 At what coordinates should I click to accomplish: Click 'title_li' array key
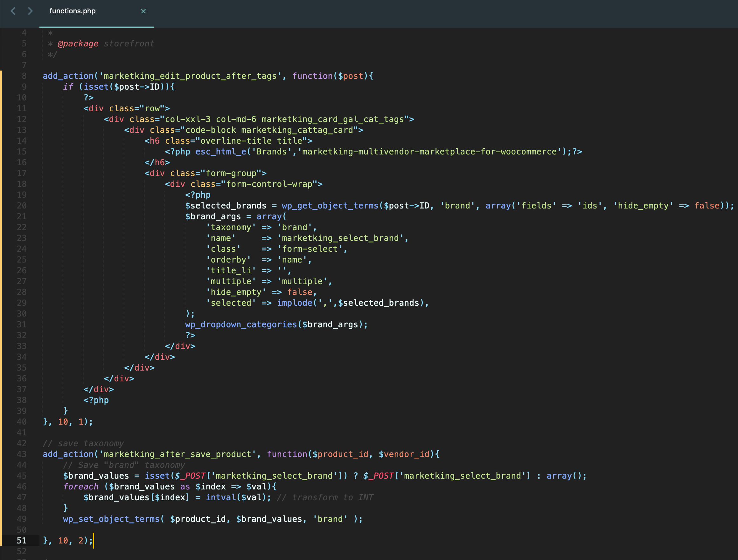tap(231, 270)
